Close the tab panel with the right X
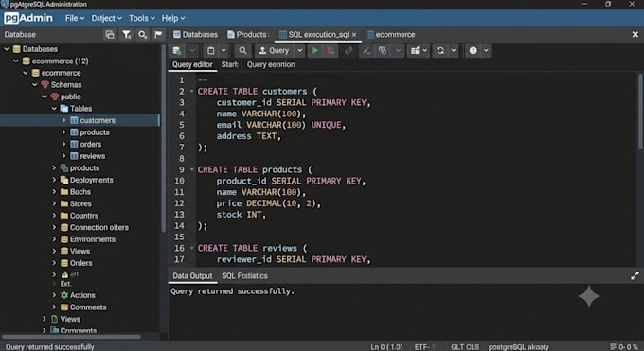Image resolution: width=644 pixels, height=351 pixels. 635,34
